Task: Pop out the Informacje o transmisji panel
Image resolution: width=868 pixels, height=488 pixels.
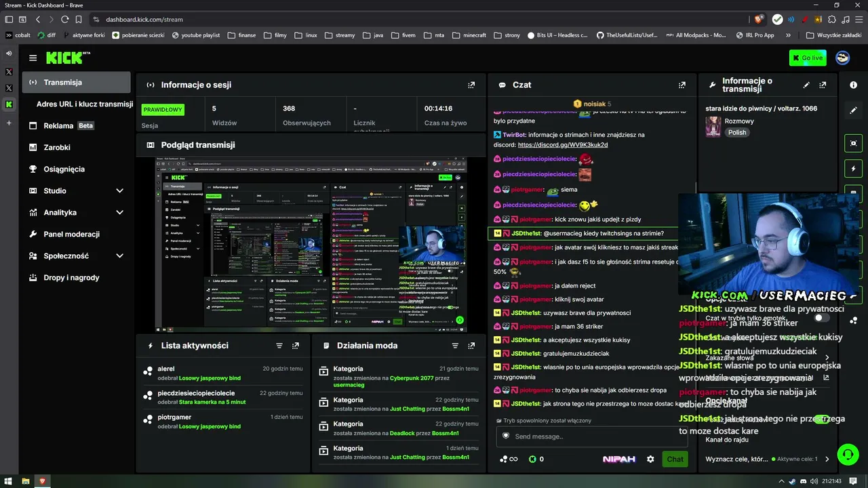Action: (823, 85)
